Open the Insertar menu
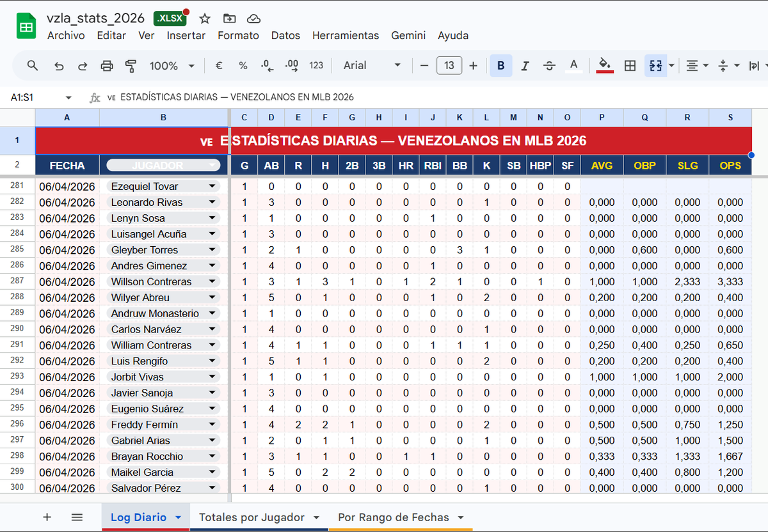This screenshot has height=532, width=768. [186, 36]
